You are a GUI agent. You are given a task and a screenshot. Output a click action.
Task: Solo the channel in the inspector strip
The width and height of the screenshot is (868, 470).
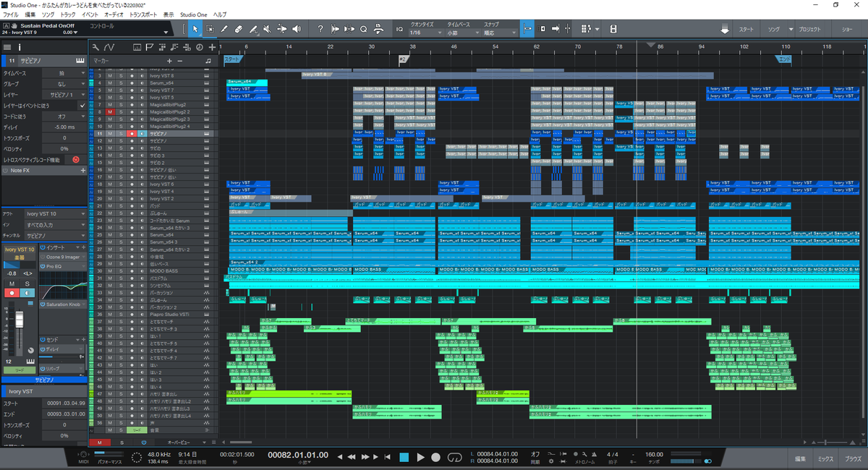[x=27, y=284]
